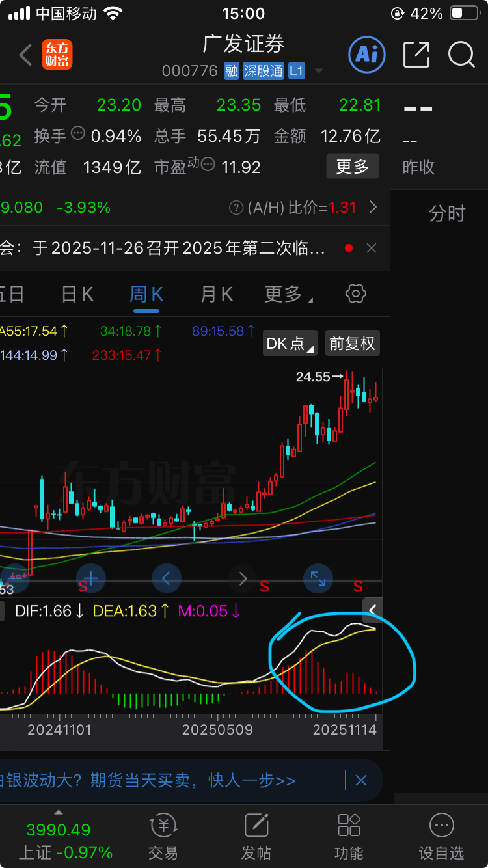
Task: Click the 前复权 adjustment button
Action: (352, 343)
